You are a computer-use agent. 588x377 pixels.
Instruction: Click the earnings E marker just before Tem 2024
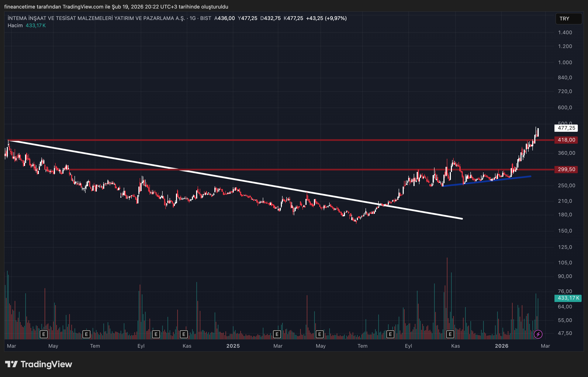click(x=86, y=334)
